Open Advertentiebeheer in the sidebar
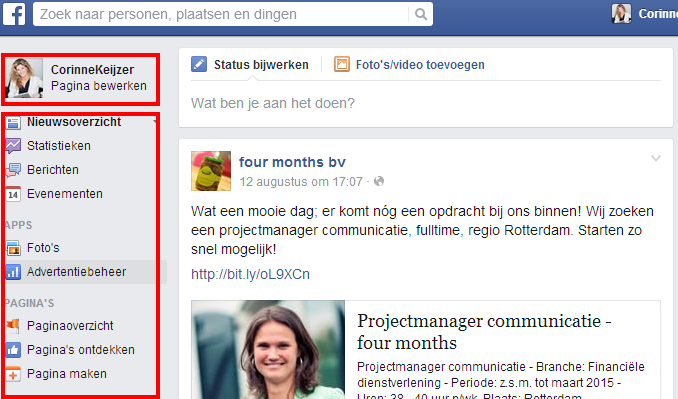 77,272
